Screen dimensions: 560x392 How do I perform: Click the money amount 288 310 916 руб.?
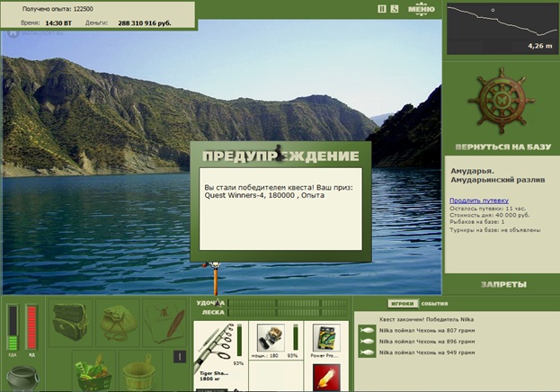pyautogui.click(x=145, y=23)
